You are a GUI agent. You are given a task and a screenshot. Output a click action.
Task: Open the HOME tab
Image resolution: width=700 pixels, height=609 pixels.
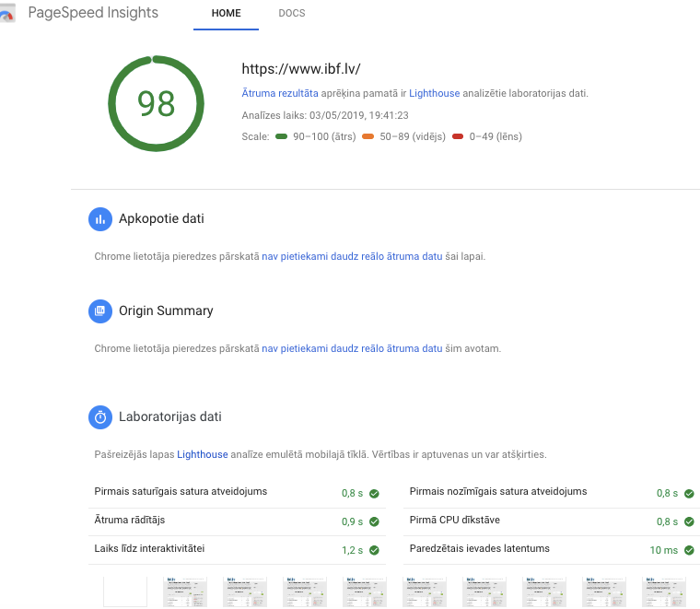coord(226,14)
